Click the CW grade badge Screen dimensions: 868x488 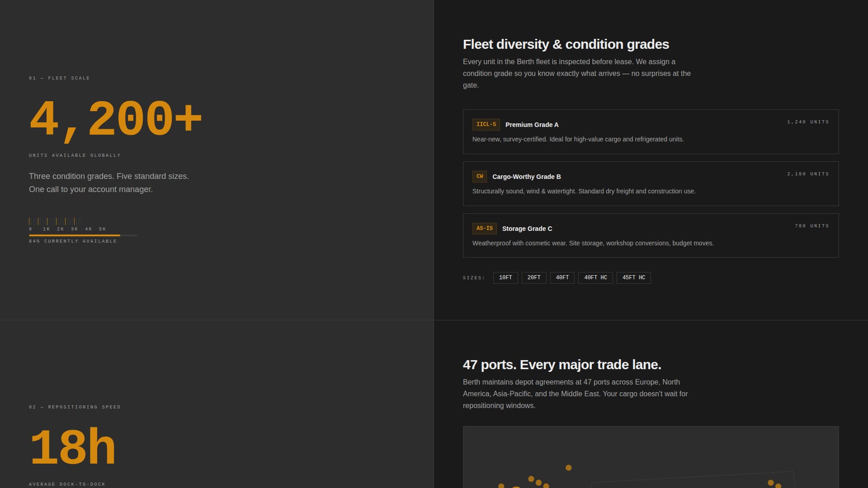pos(480,177)
